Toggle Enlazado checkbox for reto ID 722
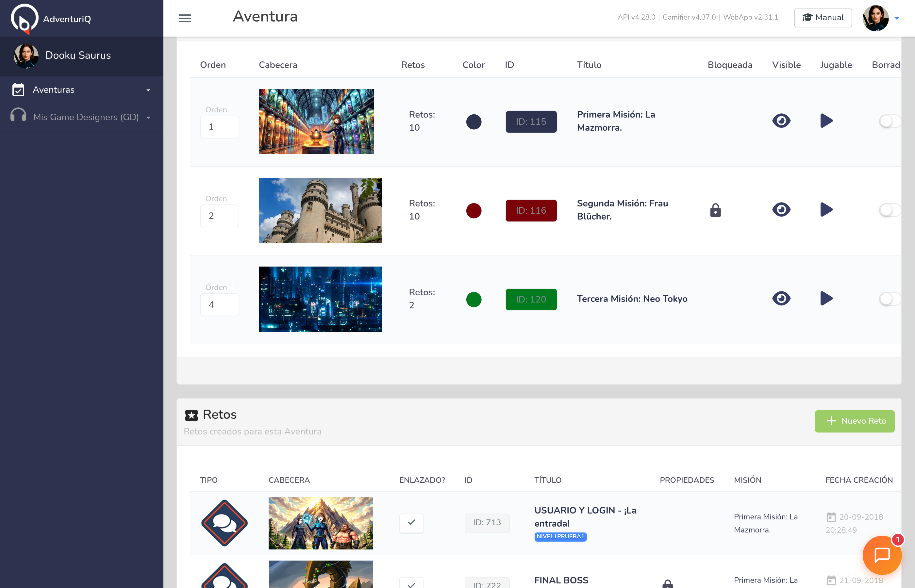The width and height of the screenshot is (915, 588). click(411, 583)
